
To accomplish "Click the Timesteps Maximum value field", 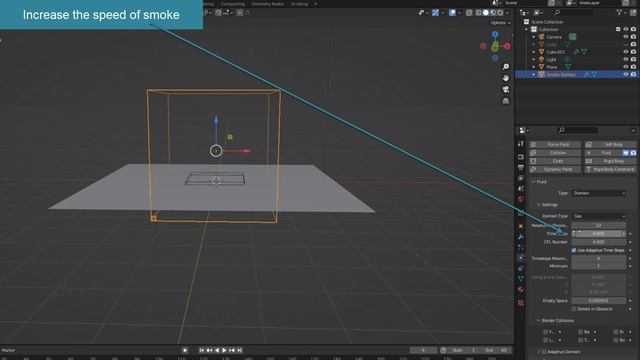I will [x=599, y=258].
